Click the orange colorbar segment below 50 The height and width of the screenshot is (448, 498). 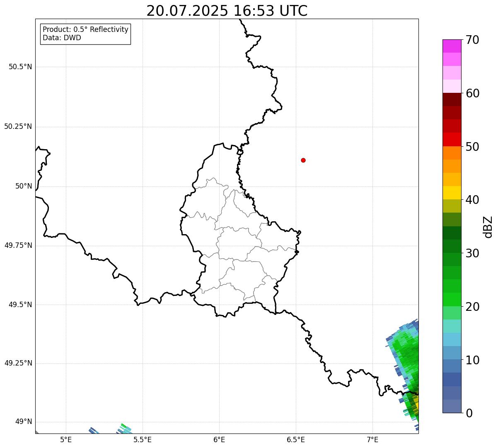pos(452,153)
